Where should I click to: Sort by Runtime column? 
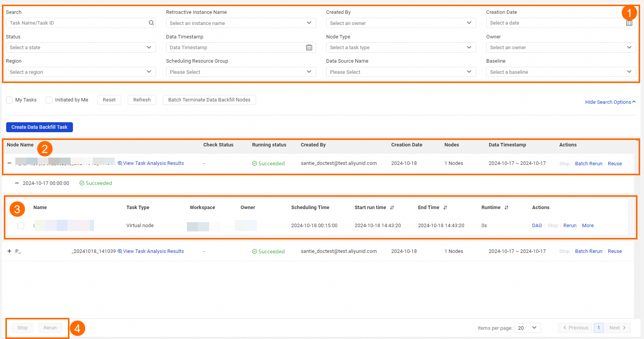click(507, 208)
